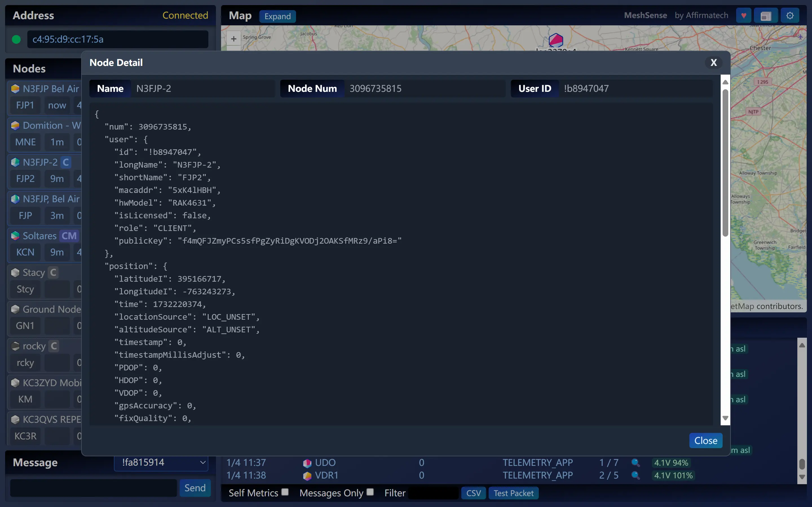The width and height of the screenshot is (812, 507).
Task: Toggle the C badge on the rocky node
Action: pyautogui.click(x=54, y=346)
